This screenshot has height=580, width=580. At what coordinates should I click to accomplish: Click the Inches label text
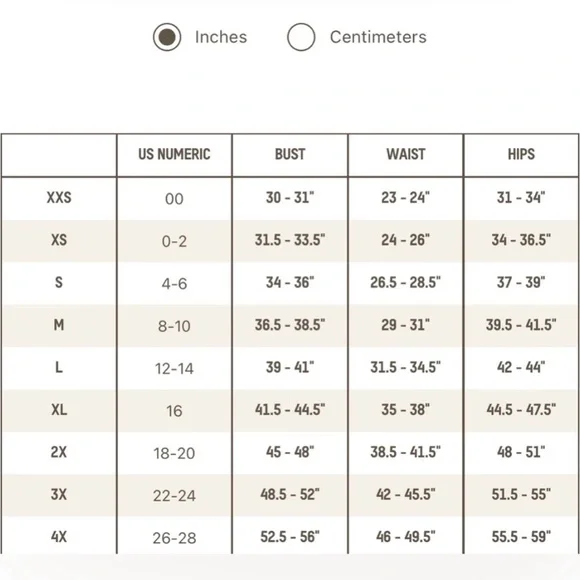[221, 37]
